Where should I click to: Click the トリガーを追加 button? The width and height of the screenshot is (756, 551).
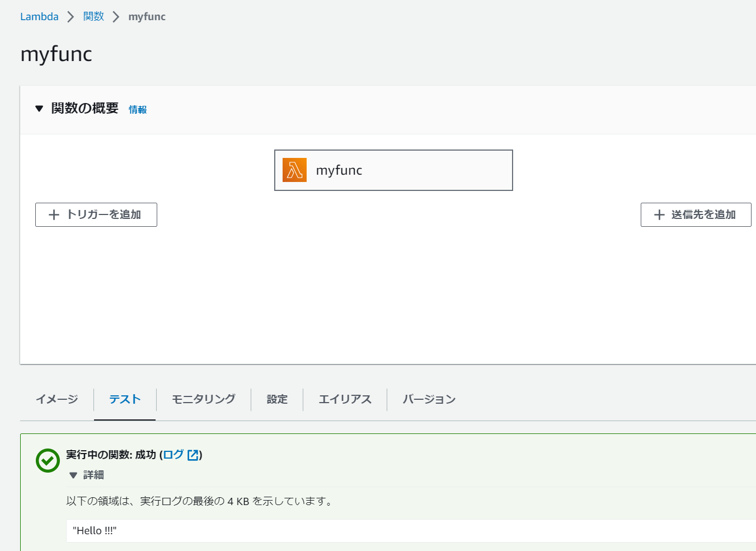tap(96, 215)
